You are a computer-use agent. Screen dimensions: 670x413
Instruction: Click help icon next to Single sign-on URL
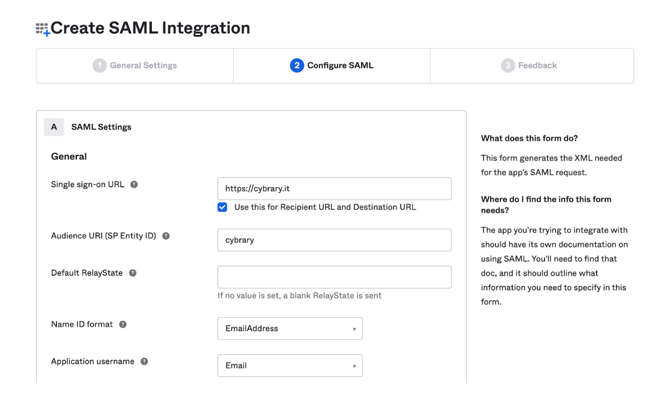[x=134, y=185]
